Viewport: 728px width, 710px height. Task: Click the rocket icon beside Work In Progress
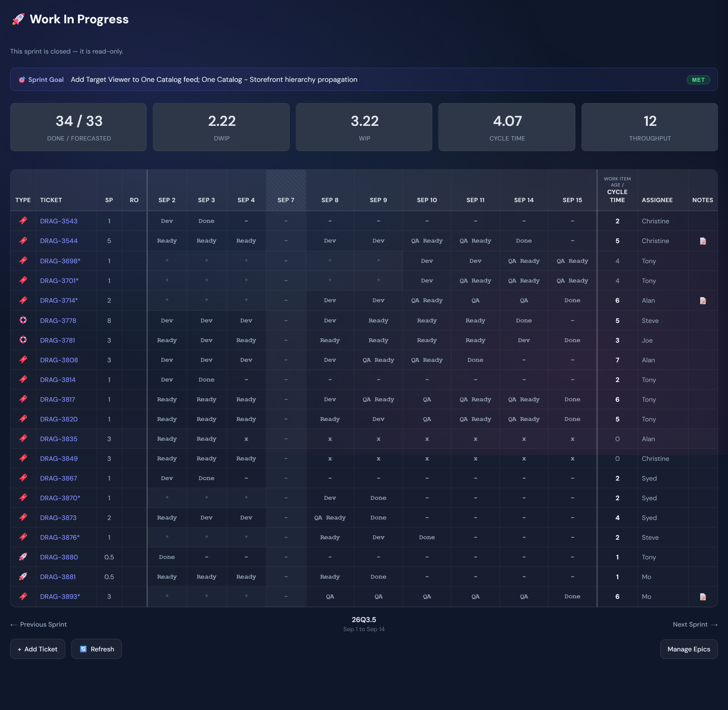coord(18,19)
